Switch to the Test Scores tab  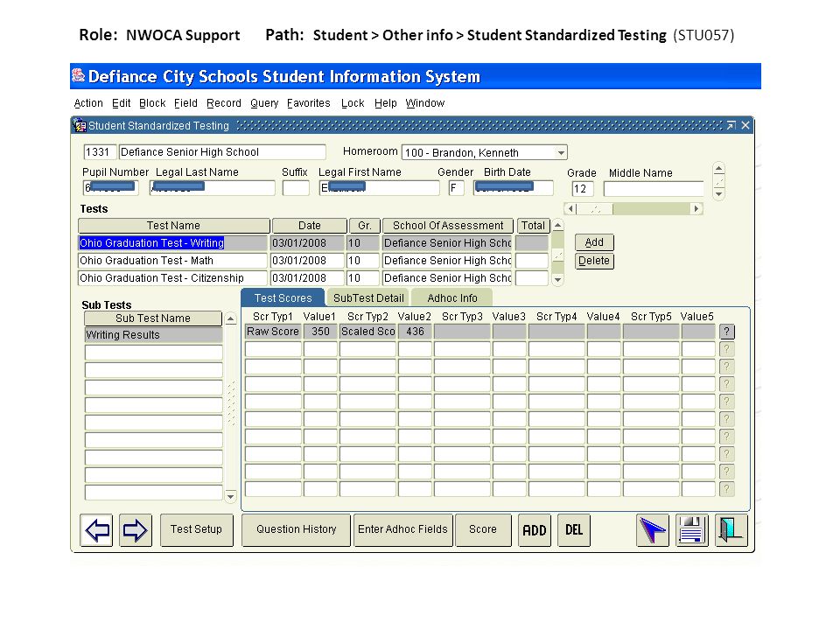coord(283,297)
